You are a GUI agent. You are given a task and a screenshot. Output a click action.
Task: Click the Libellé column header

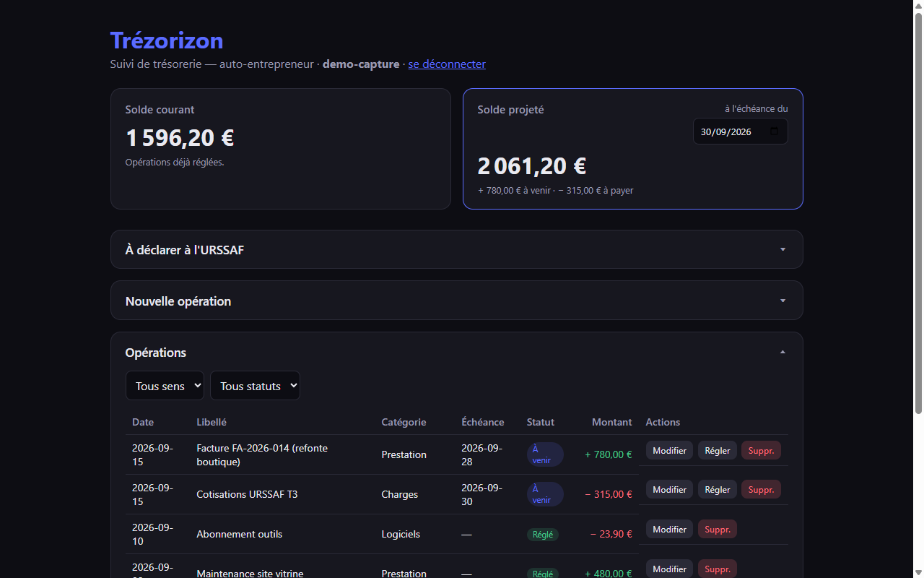tap(212, 422)
